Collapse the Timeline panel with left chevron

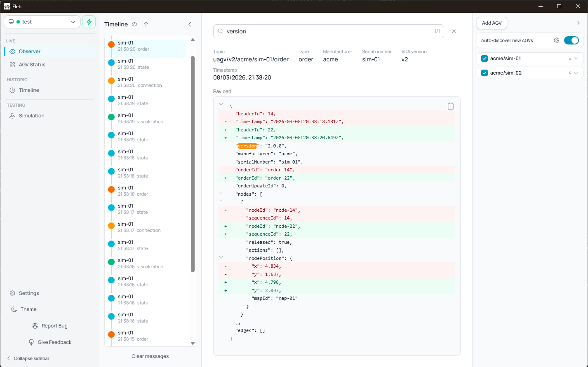click(x=190, y=24)
